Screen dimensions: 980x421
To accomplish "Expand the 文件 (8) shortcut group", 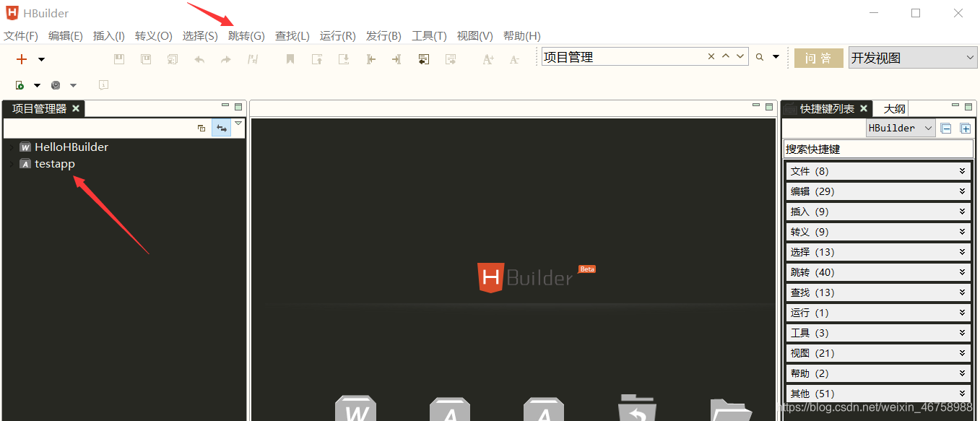I will click(878, 171).
